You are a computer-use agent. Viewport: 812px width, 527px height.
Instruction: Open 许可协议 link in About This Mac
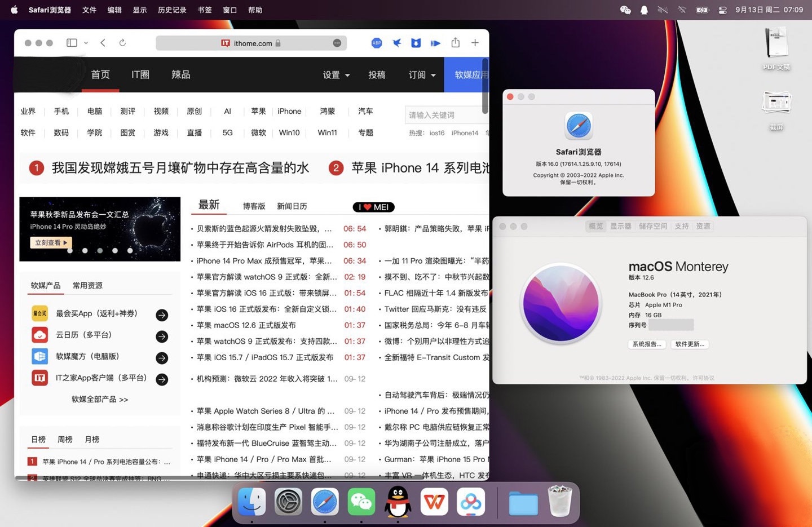703,378
